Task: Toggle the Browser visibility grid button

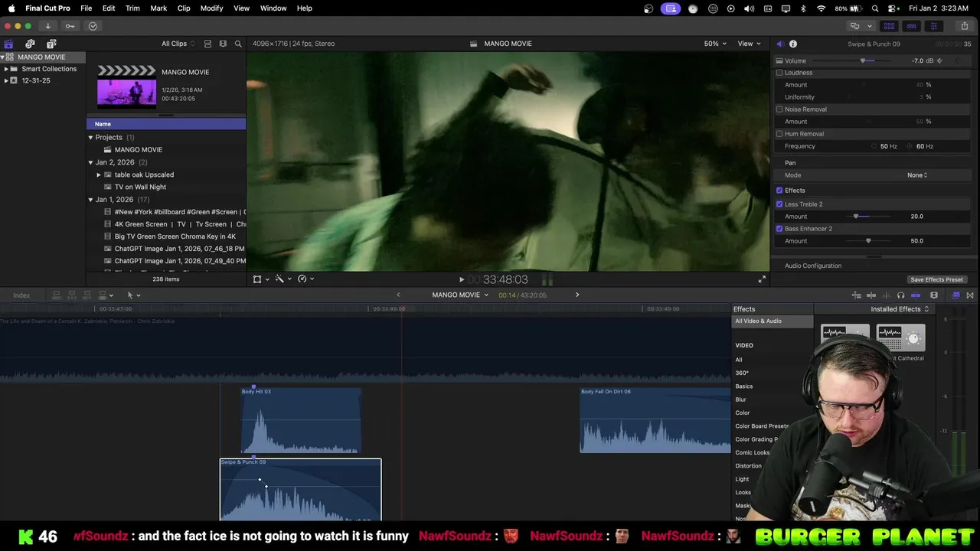Action: pos(889,26)
